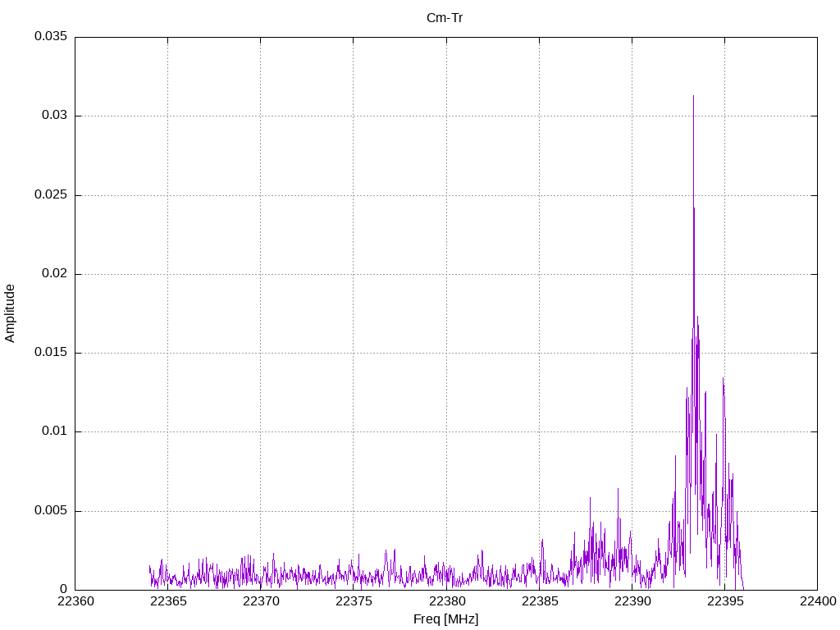Image resolution: width=840 pixels, height=630 pixels.
Task: Click the 0.02 y-axis tick label
Action: [x=53, y=274]
